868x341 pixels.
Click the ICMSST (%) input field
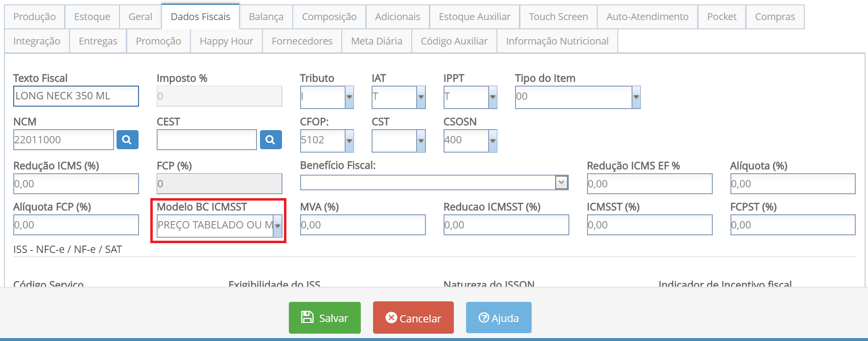tap(650, 225)
